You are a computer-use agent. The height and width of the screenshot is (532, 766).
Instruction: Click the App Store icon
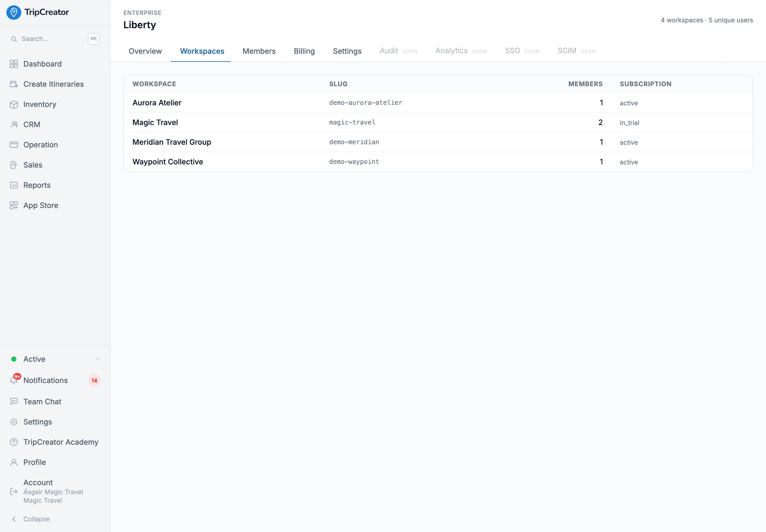14,205
